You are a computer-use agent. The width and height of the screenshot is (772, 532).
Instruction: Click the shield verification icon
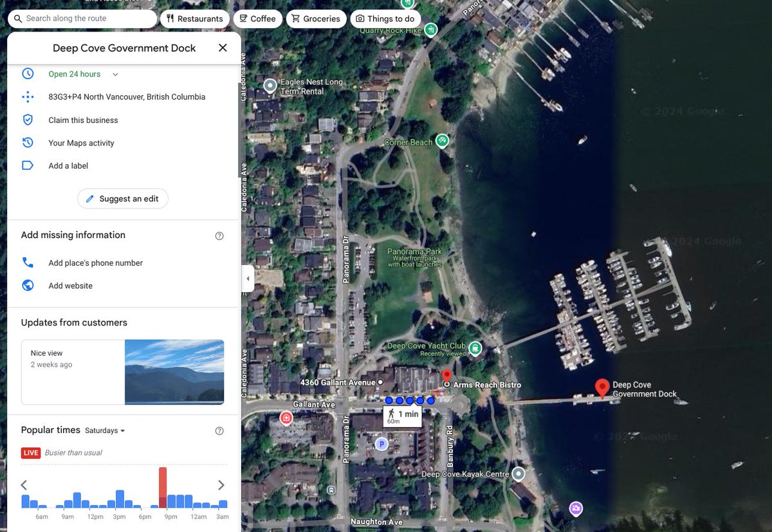[28, 120]
